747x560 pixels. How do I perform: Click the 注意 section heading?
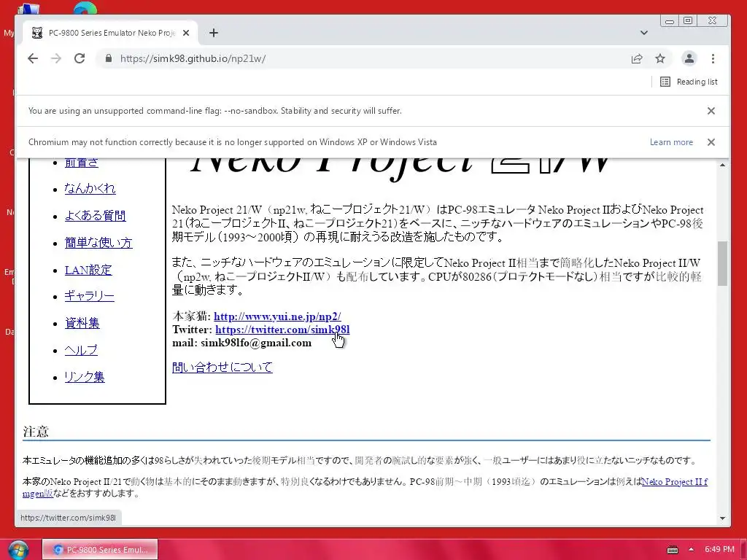(x=36, y=432)
